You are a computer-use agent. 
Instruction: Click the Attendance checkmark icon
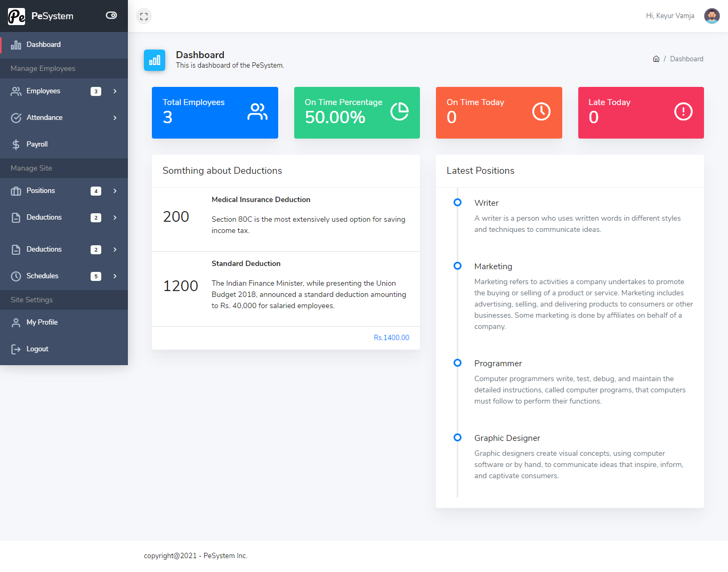point(16,117)
